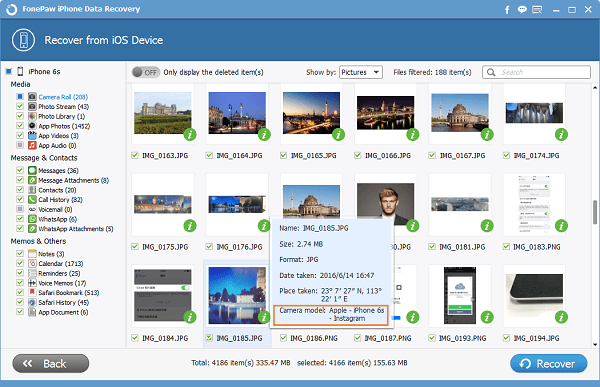
Task: Click the Calendar icon
Action: coord(32,263)
